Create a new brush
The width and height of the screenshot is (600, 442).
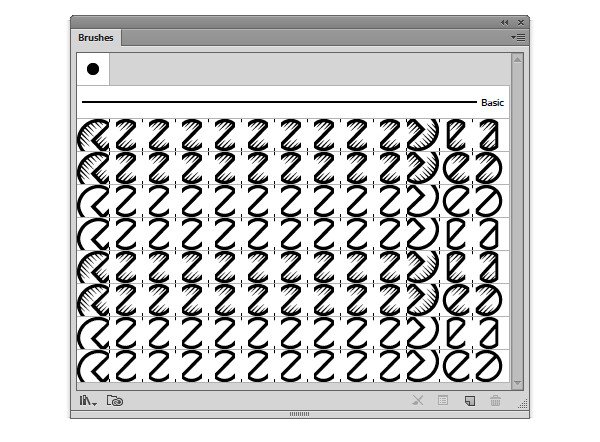coord(469,401)
